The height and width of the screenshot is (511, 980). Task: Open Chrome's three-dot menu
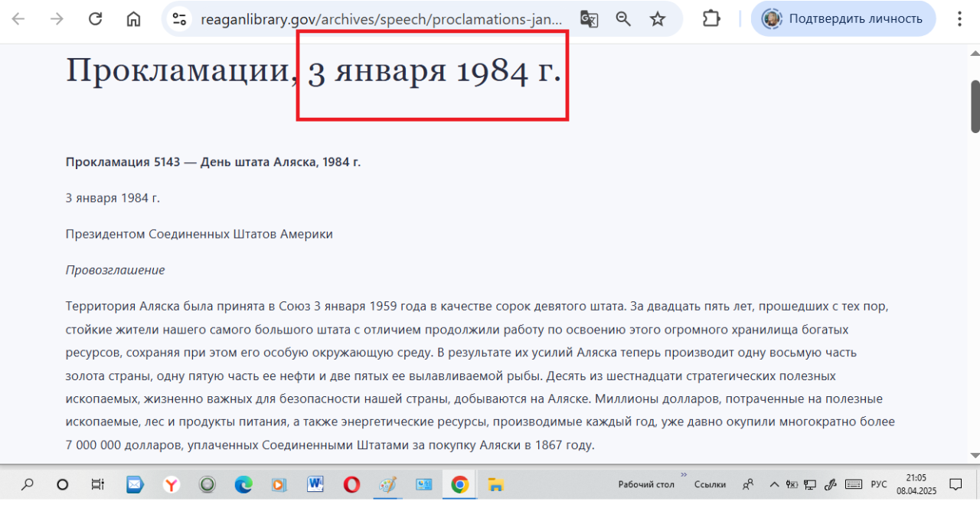[x=960, y=19]
